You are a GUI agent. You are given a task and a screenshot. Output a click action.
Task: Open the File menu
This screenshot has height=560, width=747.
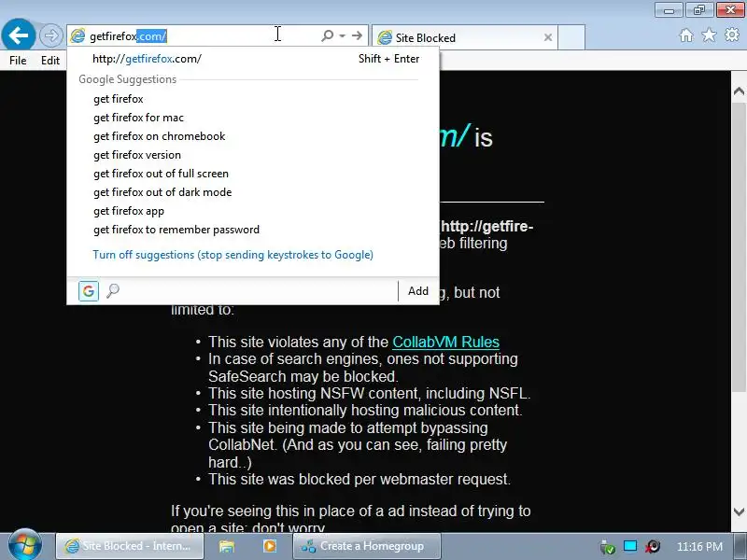(18, 61)
